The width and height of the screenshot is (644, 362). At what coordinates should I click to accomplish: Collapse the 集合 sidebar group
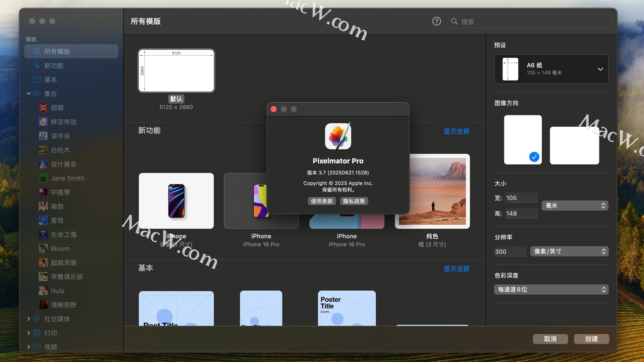point(29,94)
